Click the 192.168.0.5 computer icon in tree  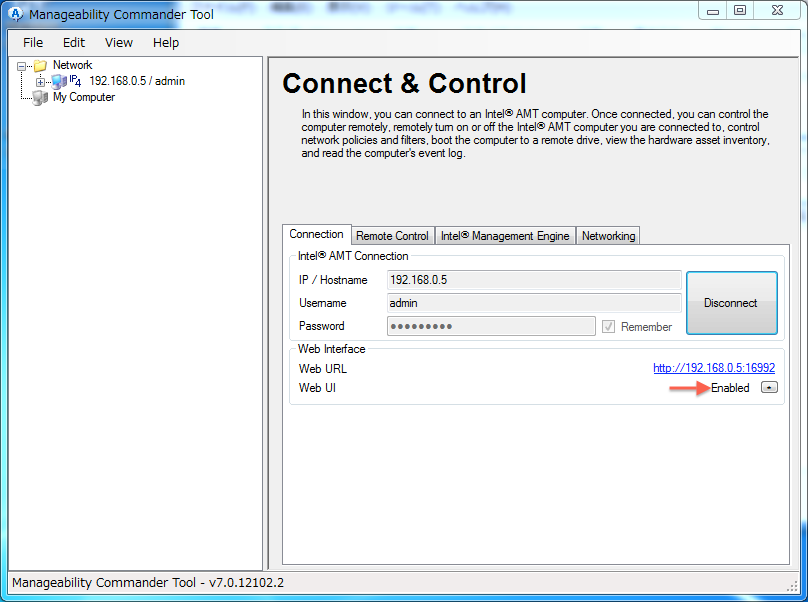coord(59,81)
